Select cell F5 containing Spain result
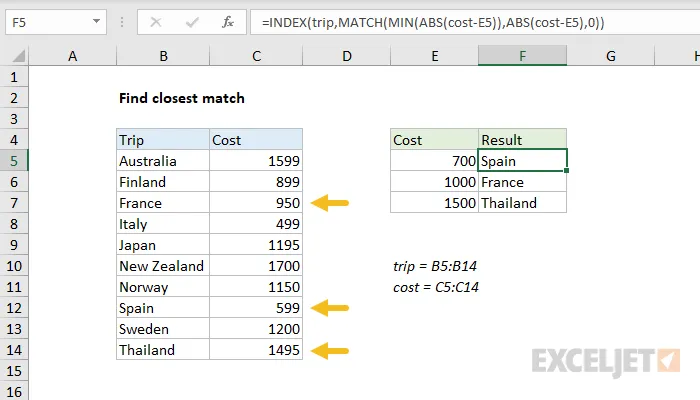Viewport: 700px width, 400px height. click(x=522, y=161)
